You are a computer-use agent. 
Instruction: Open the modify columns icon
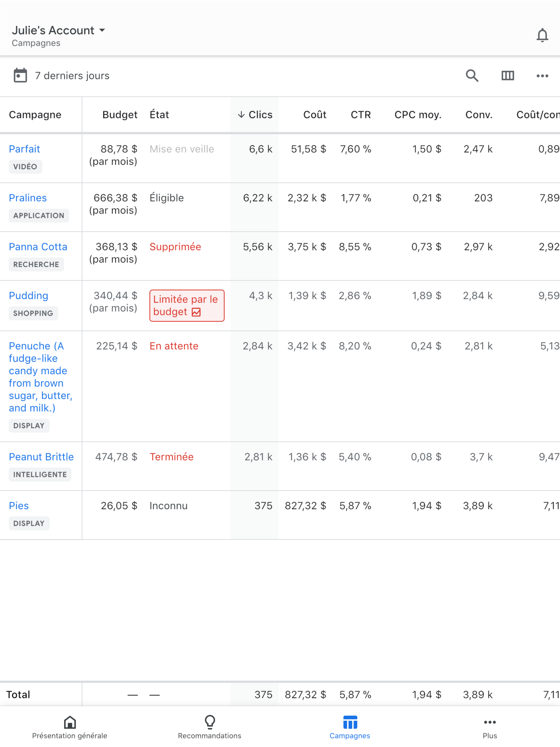coord(507,76)
